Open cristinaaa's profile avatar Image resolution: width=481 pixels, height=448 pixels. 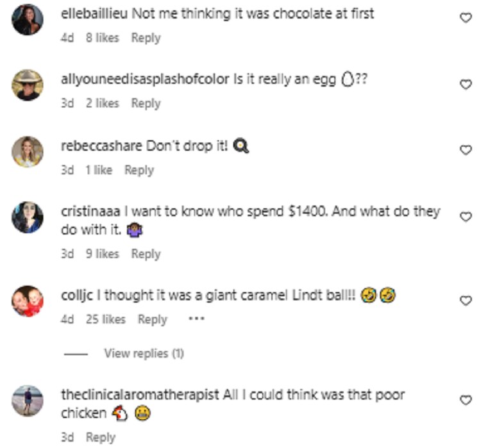pyautogui.click(x=28, y=218)
